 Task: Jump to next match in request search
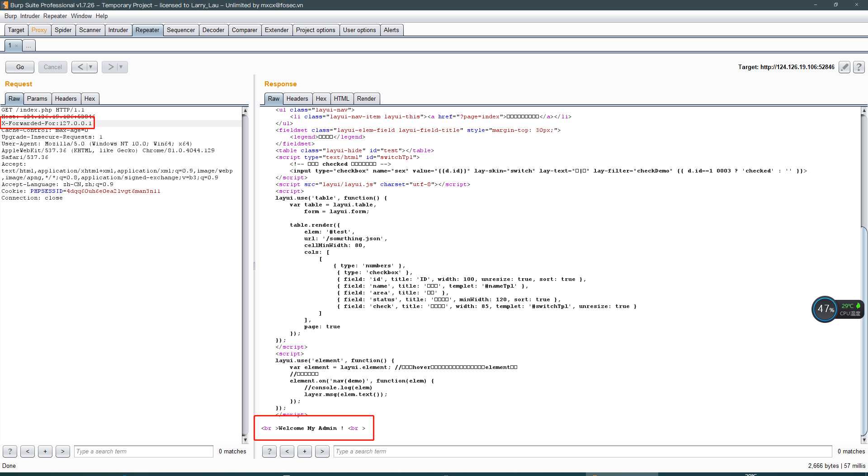63,451
